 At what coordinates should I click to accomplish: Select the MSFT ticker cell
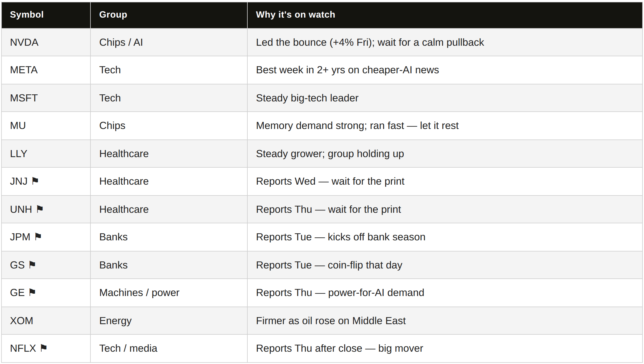(46, 98)
